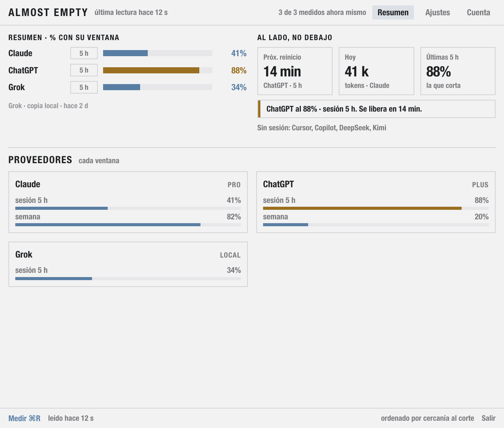Click the Grok name in summary list

click(x=16, y=87)
